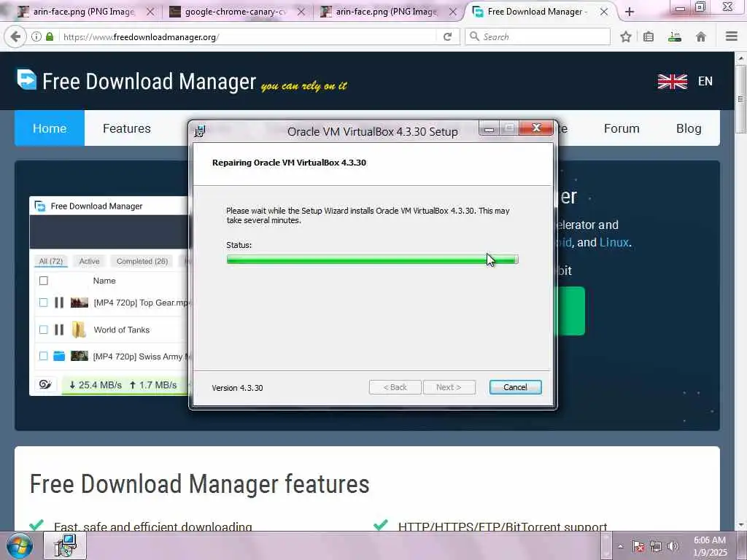Open the Home navigation item
The image size is (747, 560).
[50, 128]
